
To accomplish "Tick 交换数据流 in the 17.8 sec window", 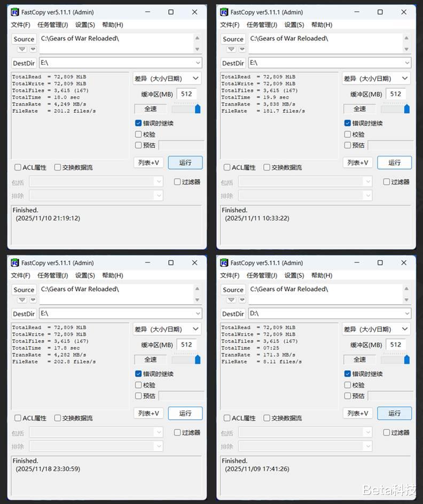I will point(58,418).
